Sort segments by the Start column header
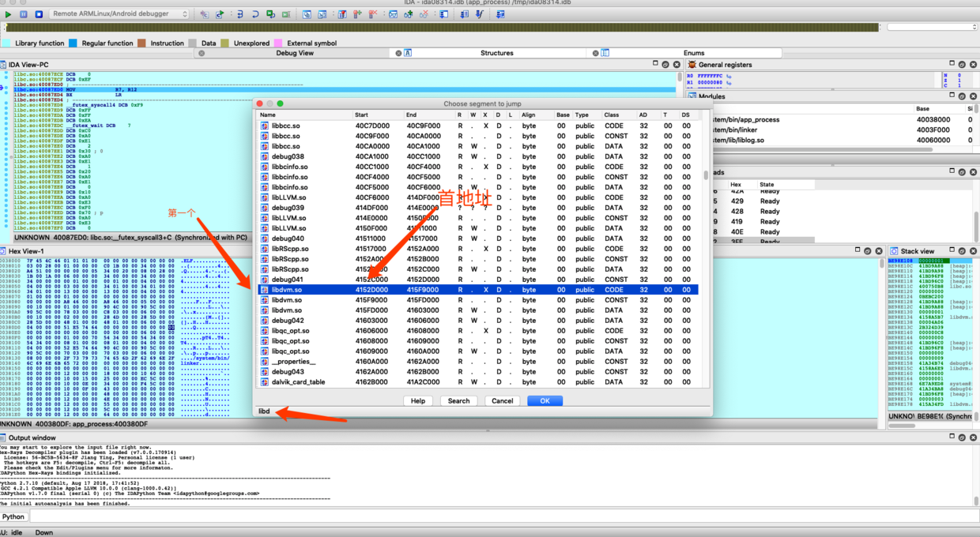This screenshot has height=537, width=980. click(x=378, y=115)
